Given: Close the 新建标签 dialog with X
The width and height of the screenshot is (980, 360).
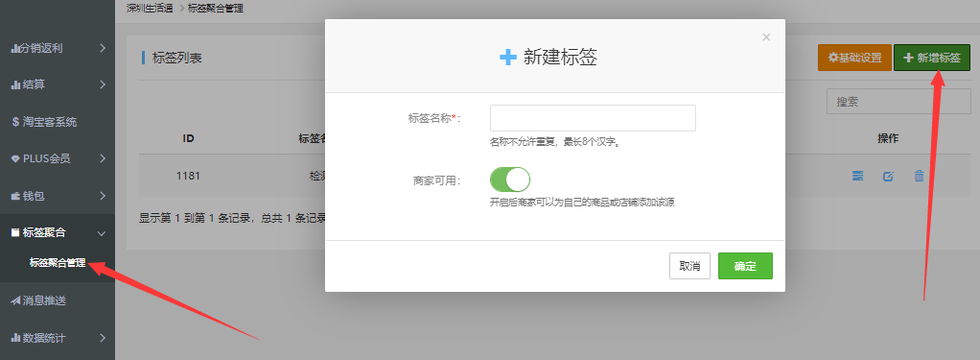Looking at the screenshot, I should pyautogui.click(x=766, y=37).
